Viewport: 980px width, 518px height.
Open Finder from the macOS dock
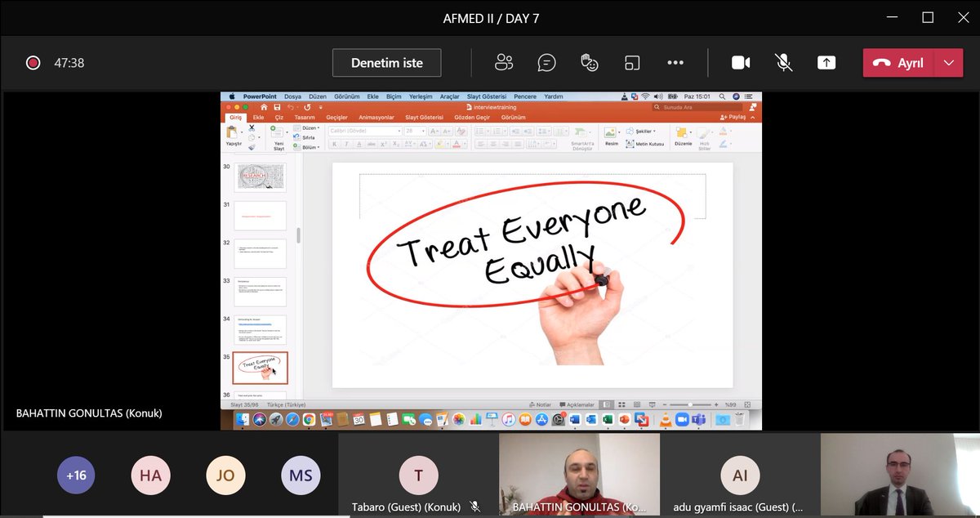click(243, 420)
